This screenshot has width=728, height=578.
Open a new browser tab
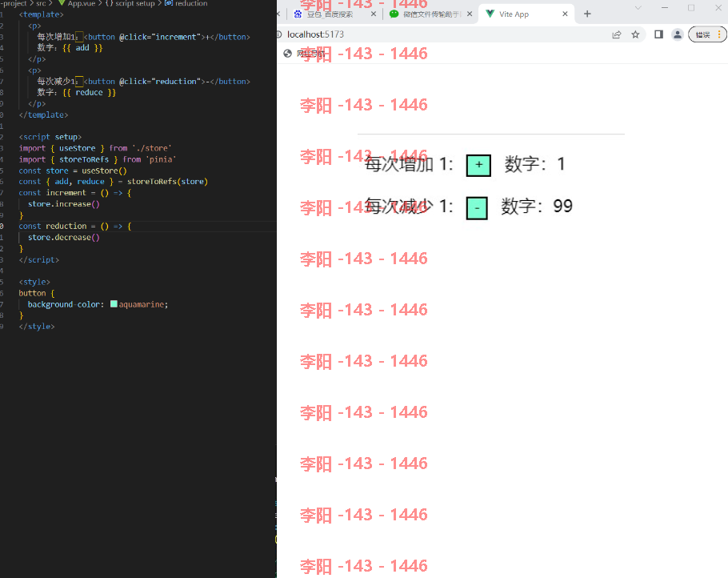coord(587,14)
